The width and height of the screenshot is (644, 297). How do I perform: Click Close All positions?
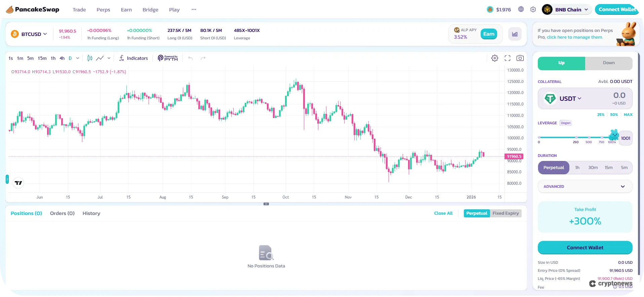[x=443, y=213]
